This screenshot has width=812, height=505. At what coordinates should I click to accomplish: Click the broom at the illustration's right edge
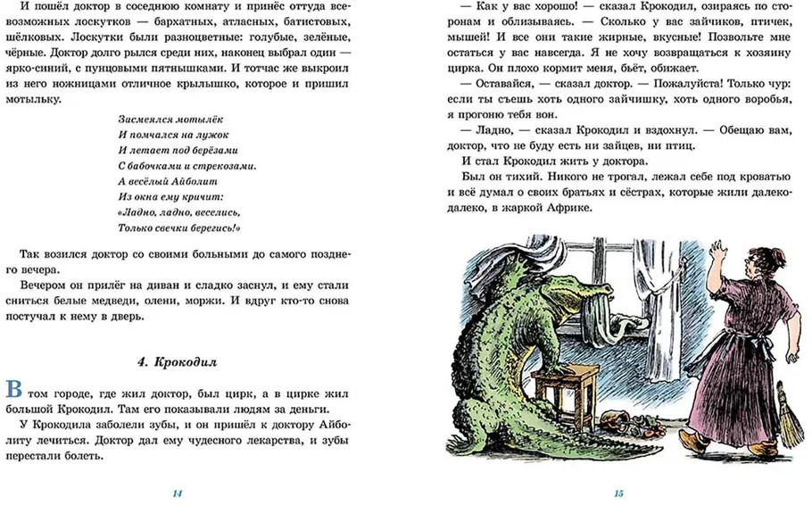[787, 415]
